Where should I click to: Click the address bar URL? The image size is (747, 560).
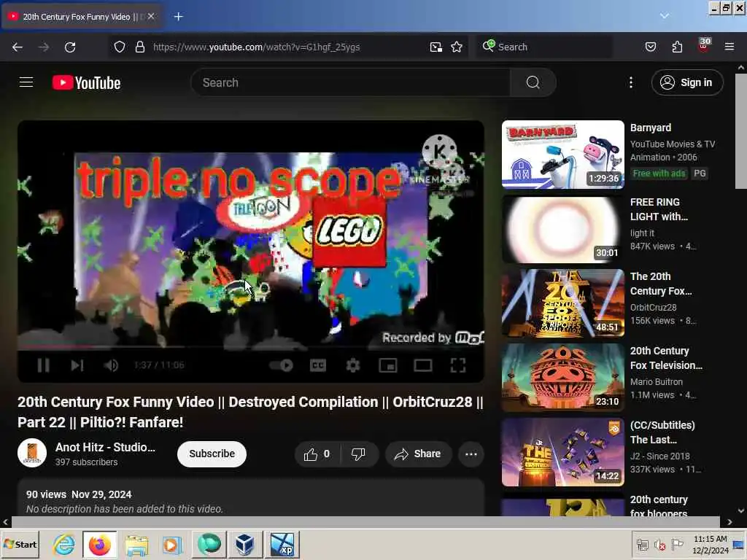point(256,47)
